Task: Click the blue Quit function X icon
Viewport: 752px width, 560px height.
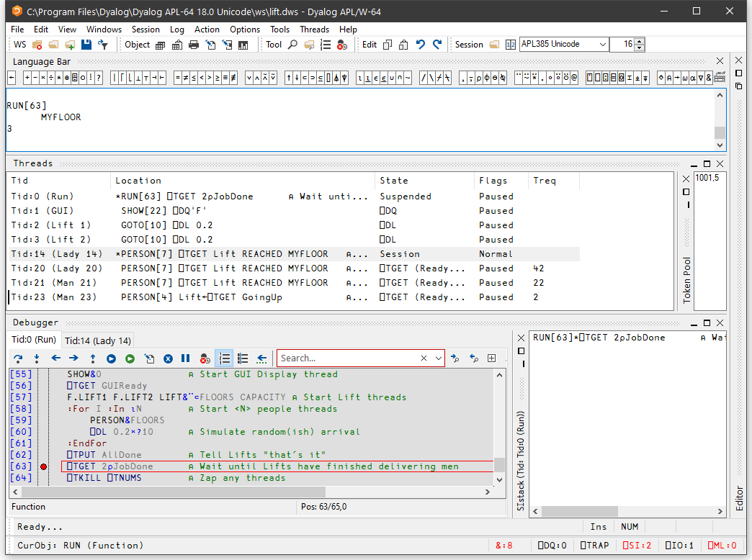Action: [167, 358]
